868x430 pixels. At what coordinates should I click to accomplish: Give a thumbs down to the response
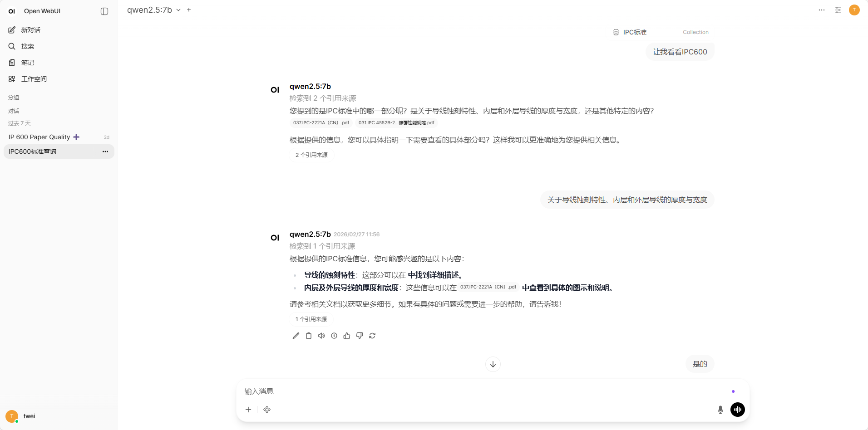(359, 335)
